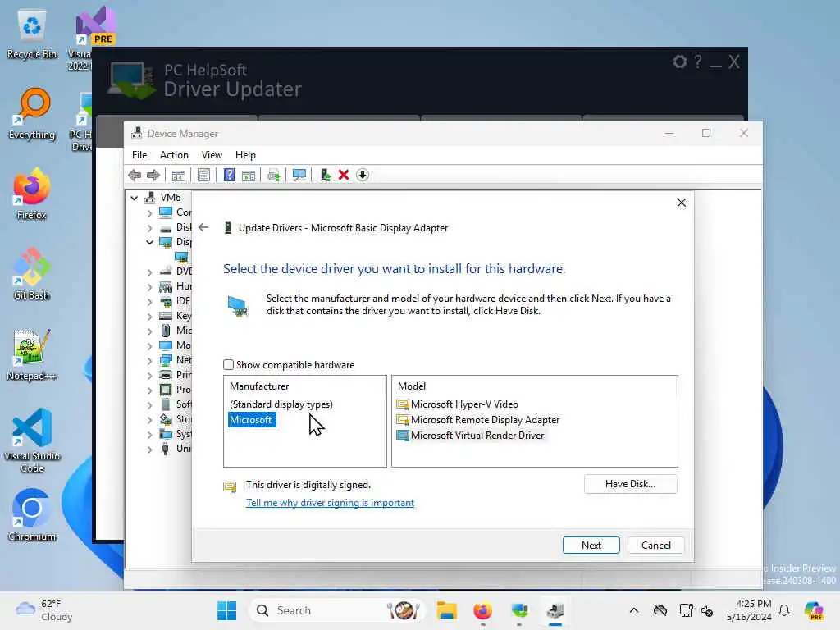Expand the Network adapters tree node

pos(149,361)
